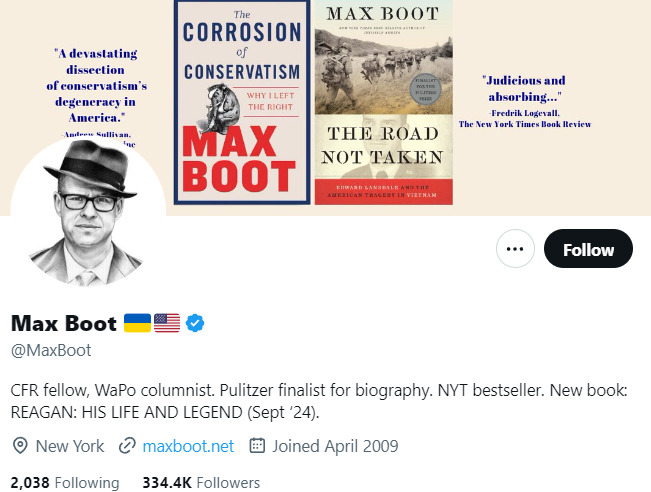Click the Fredrik Logevall review quote
The width and height of the screenshot is (651, 492).
[523, 101]
